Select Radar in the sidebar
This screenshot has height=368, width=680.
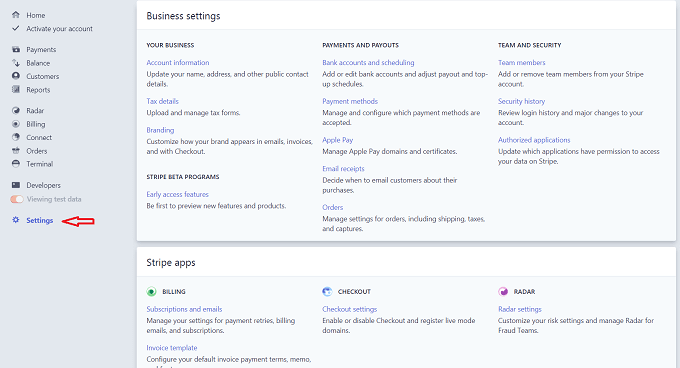[x=35, y=111]
